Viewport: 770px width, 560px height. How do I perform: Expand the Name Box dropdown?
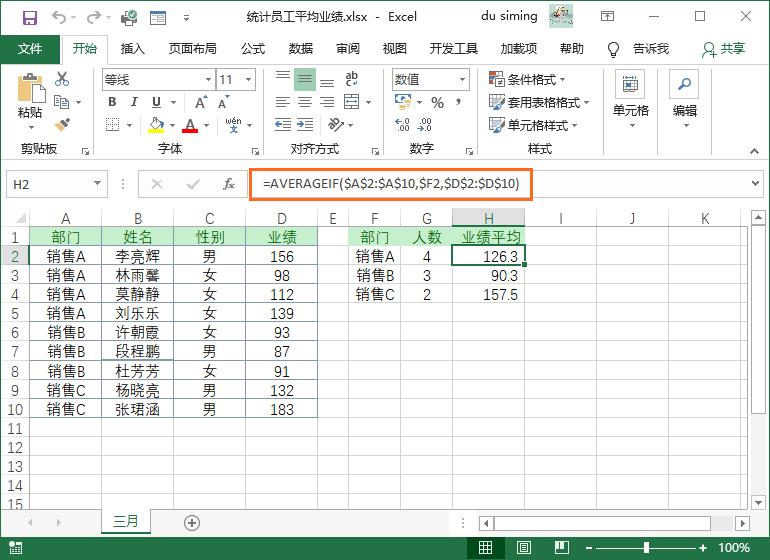pos(97,184)
